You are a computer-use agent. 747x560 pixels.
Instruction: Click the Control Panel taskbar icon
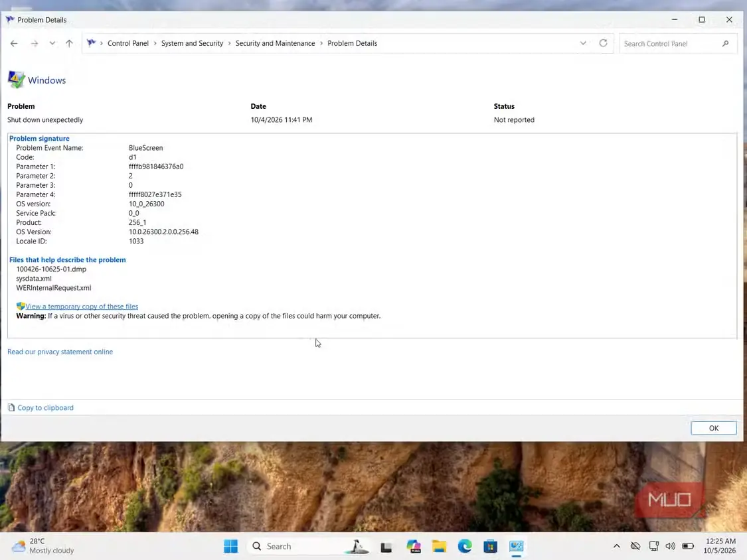pos(516,546)
